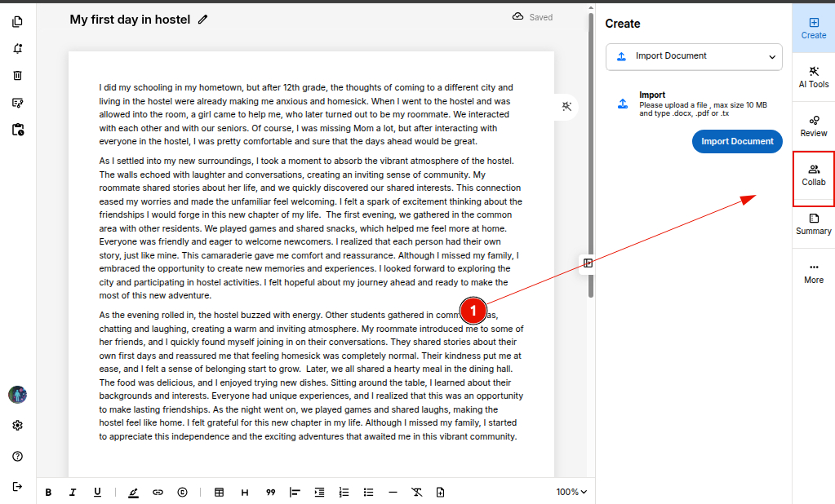Toggle underline formatting in the bottom toolbar
The image size is (835, 504).
point(97,492)
